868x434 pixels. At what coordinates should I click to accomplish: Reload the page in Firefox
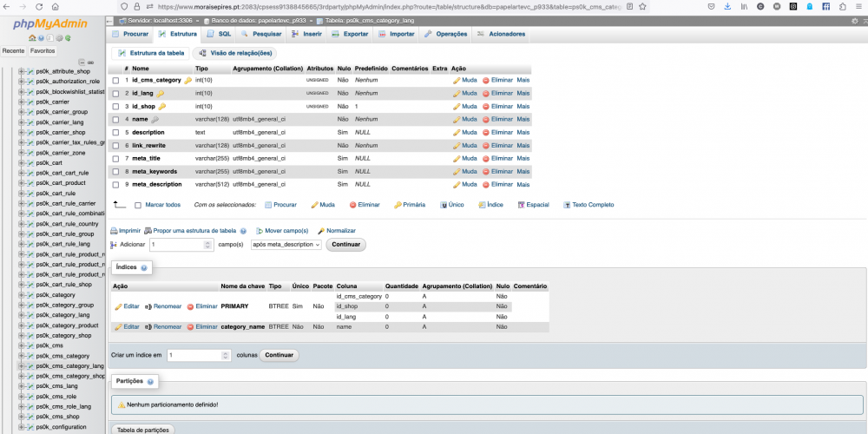point(39,7)
